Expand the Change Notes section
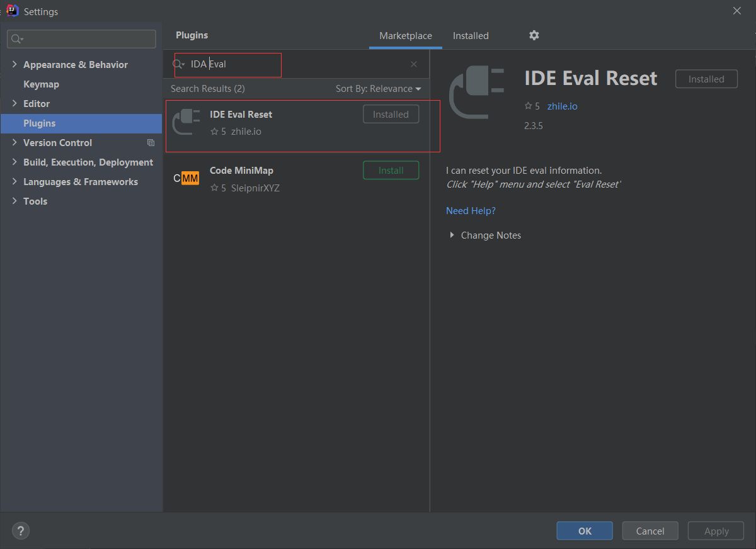756x549 pixels. pyautogui.click(x=452, y=235)
